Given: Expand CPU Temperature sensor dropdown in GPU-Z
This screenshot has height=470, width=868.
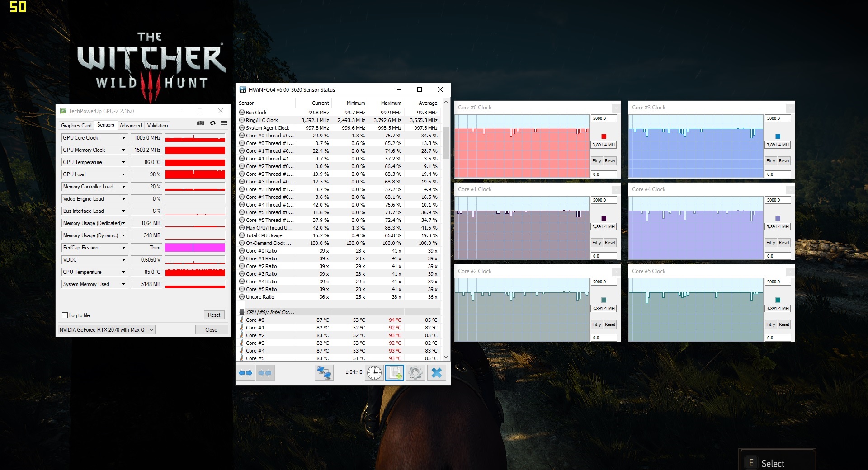Looking at the screenshot, I should [x=123, y=272].
